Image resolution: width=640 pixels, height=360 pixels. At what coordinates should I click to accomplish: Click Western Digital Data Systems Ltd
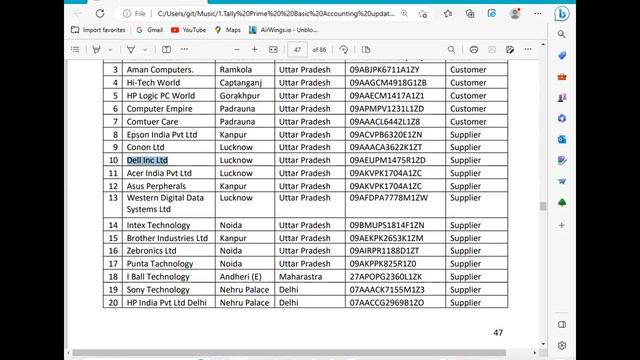pyautogui.click(x=165, y=203)
